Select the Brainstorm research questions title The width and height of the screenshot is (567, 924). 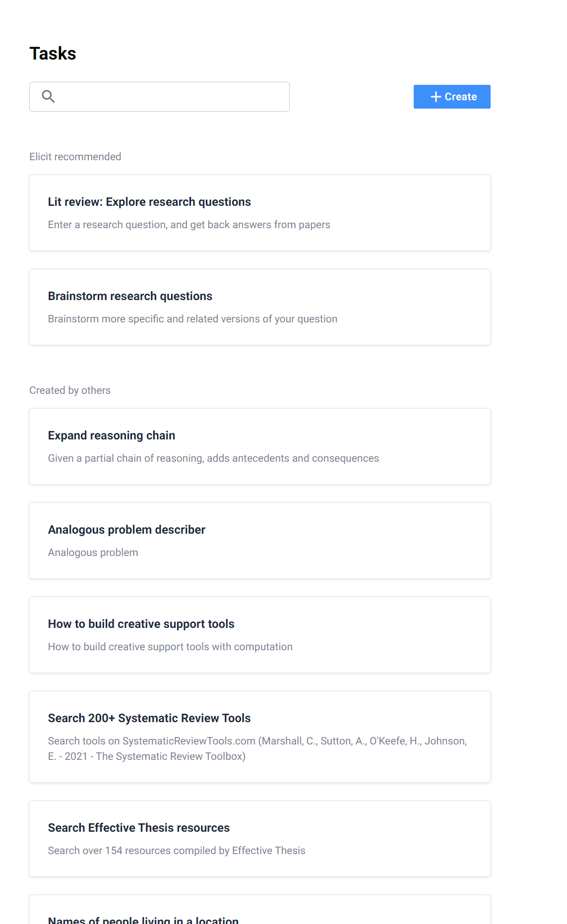click(x=130, y=296)
